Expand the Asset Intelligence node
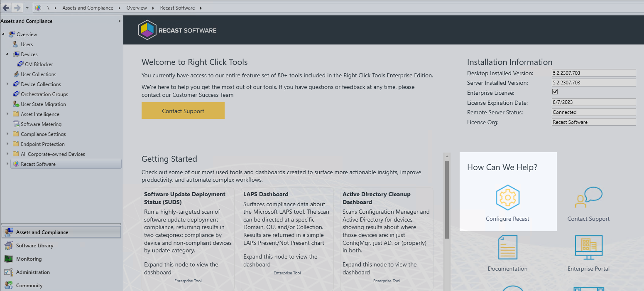The width and height of the screenshot is (644, 291). tap(7, 114)
